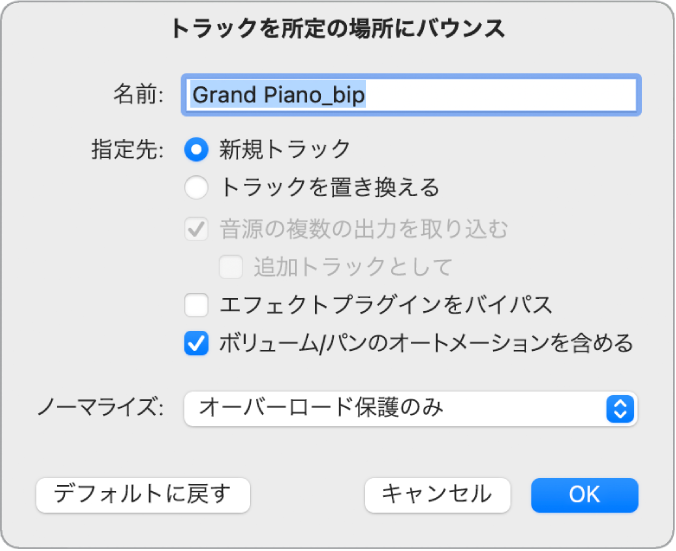Image resolution: width=676 pixels, height=551 pixels.
Task: Click the OK button
Action: point(584,494)
